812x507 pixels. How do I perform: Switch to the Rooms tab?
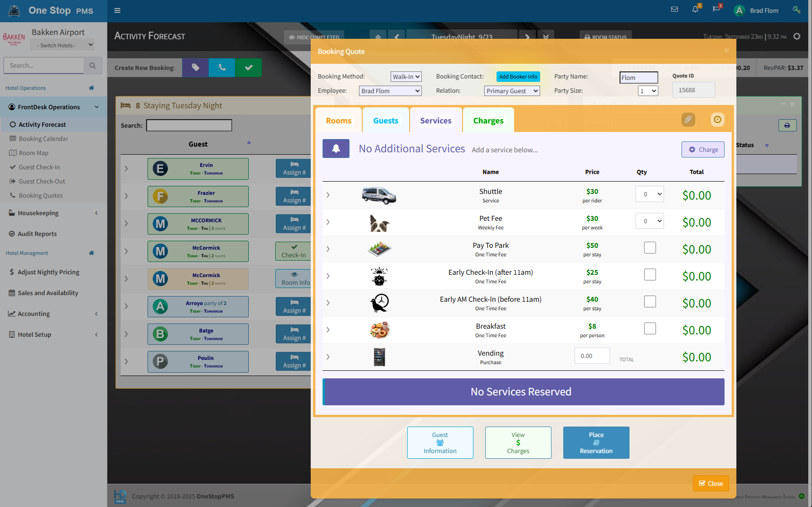coord(339,121)
